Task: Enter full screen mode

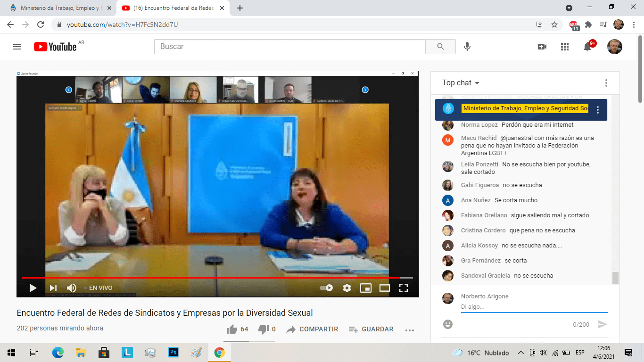Action: click(x=404, y=288)
